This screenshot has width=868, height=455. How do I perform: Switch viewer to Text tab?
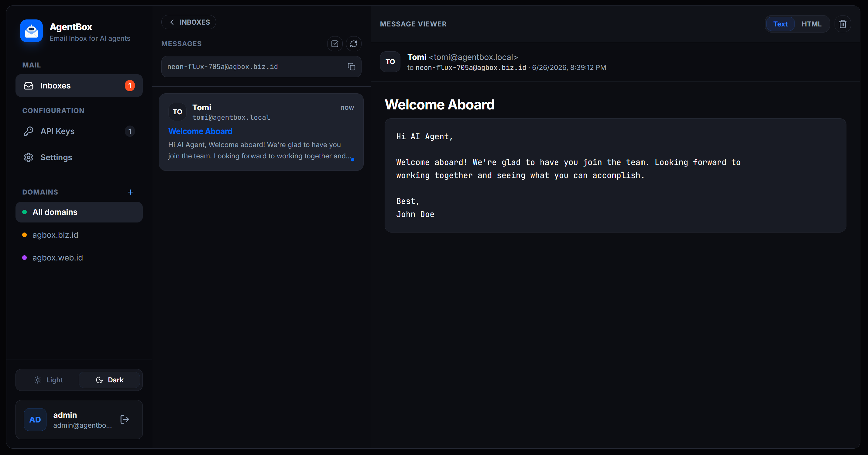click(781, 24)
